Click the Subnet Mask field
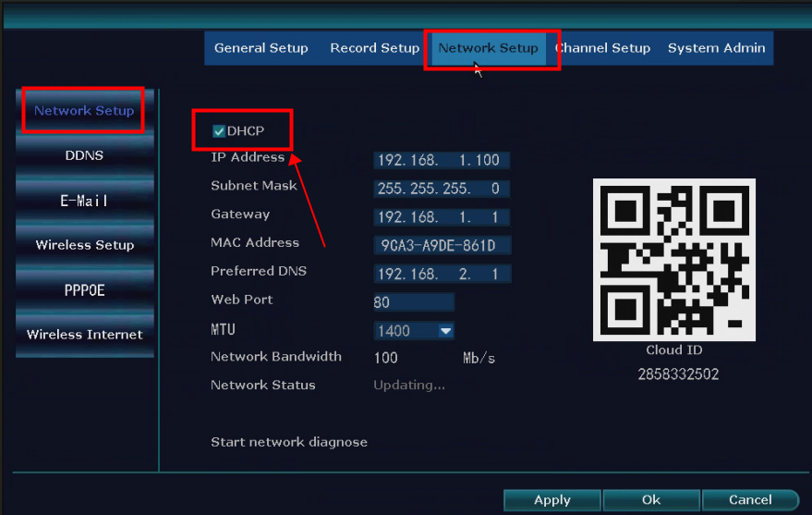Screen dimensions: 812x515 click(x=442, y=189)
